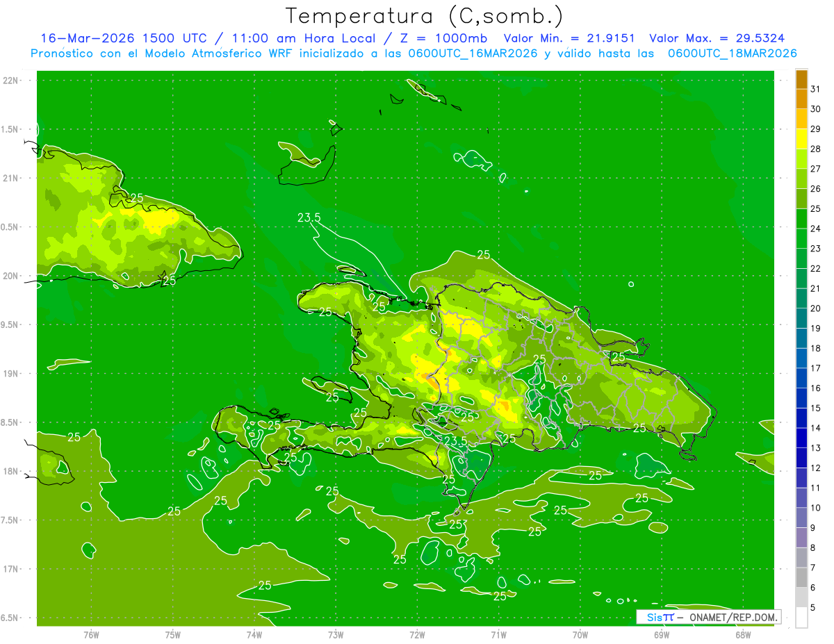Click legend scale value "31"
The height and width of the screenshot is (644, 834).
816,90
